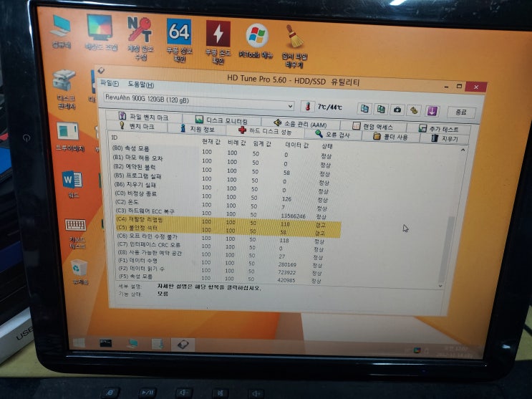Open the 도움말(H) menu
532x399 pixels.
pos(141,85)
